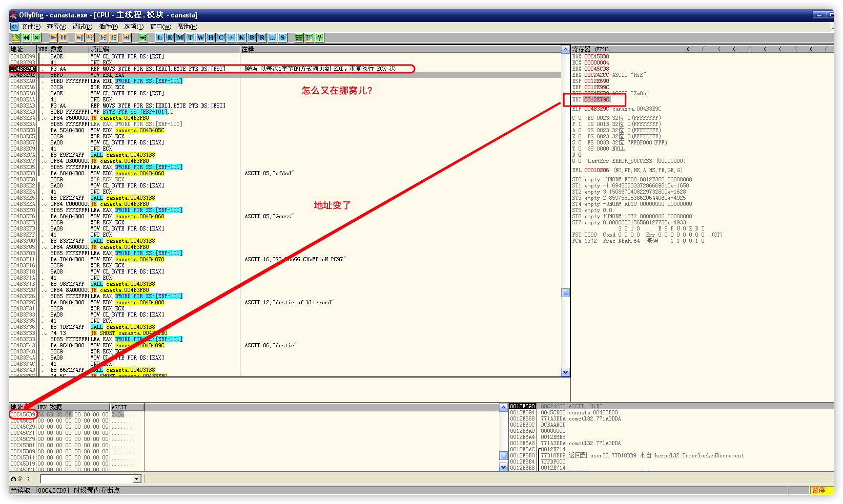Click the Help question mark toolbar icon
Image resolution: width=843 pixels, height=504 pixels.
point(319,37)
